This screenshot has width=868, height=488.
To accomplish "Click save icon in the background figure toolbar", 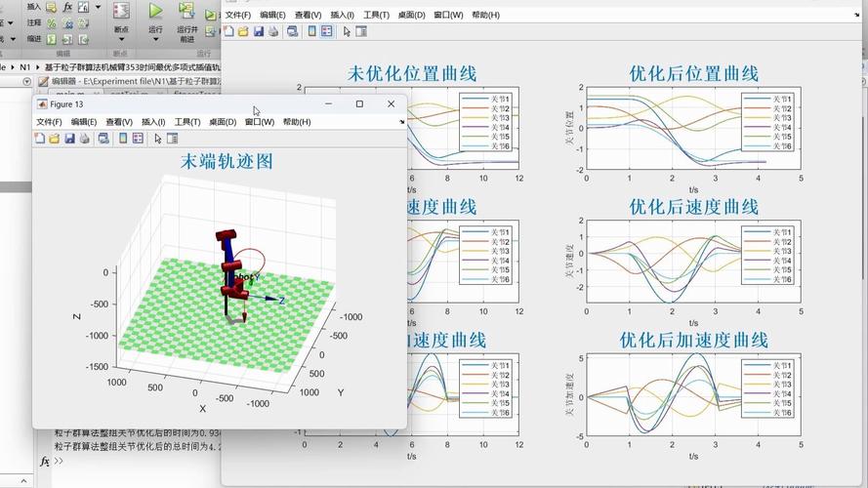I will [x=259, y=31].
